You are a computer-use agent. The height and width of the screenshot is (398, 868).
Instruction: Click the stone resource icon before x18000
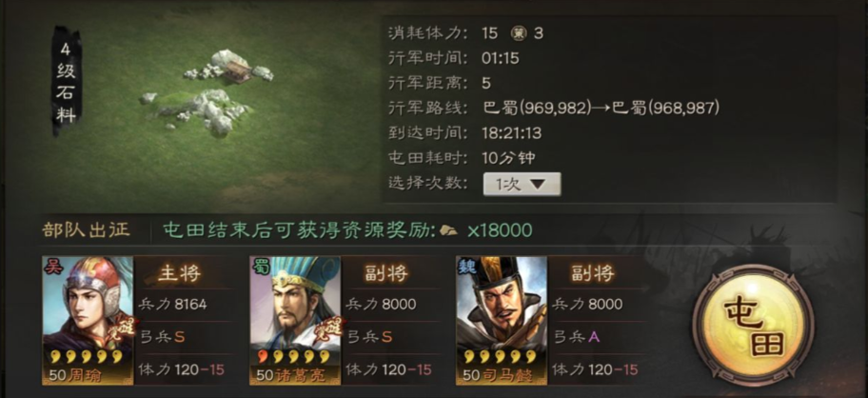(448, 230)
